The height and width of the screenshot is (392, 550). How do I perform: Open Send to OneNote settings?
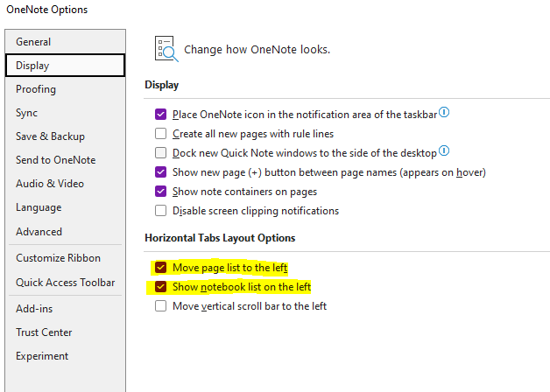pyautogui.click(x=65, y=160)
